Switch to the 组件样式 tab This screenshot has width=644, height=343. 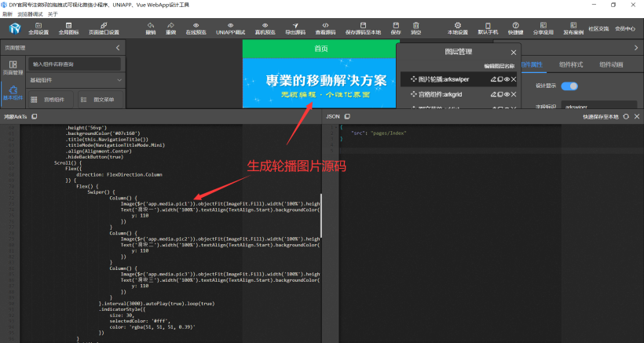coord(573,64)
